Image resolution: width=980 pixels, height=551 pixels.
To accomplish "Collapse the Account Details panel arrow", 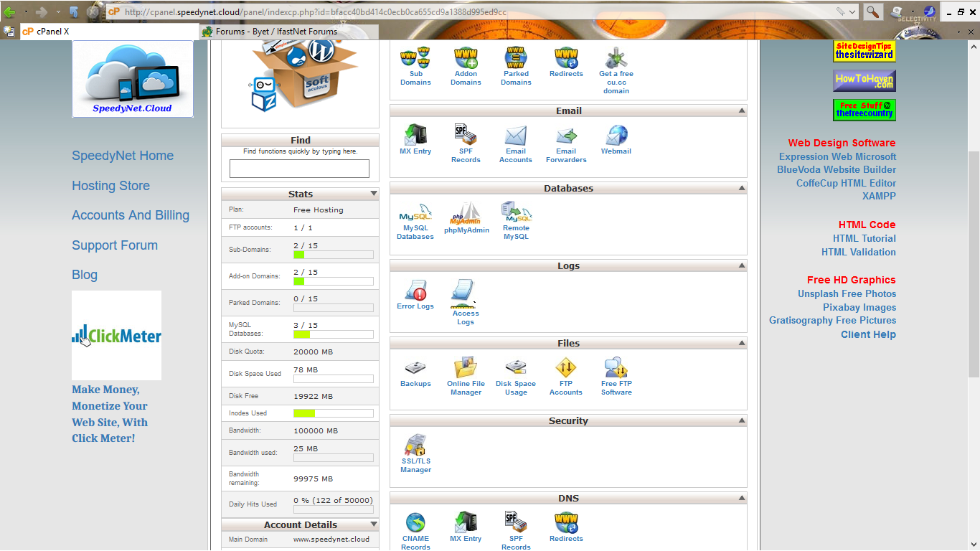I will tap(373, 524).
